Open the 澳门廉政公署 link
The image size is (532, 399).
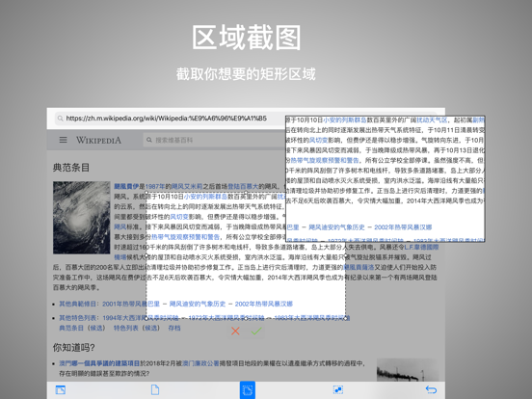[x=200, y=363]
